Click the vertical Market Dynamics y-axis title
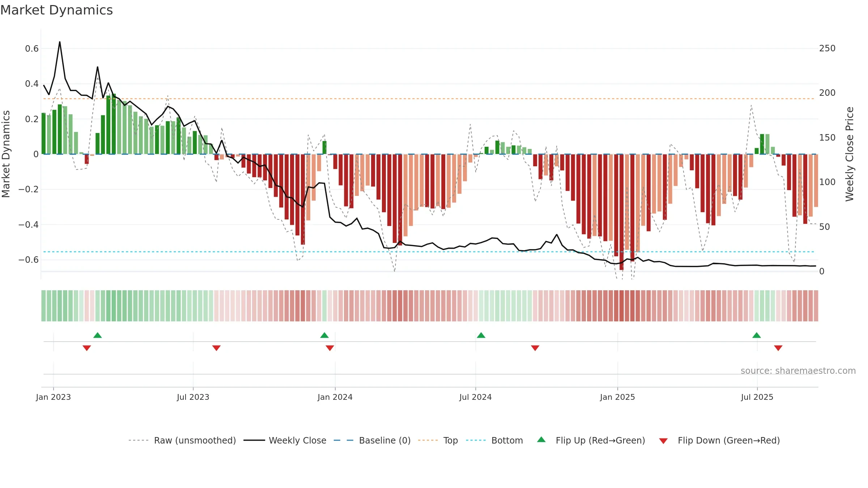The height and width of the screenshot is (488, 868). coord(6,154)
